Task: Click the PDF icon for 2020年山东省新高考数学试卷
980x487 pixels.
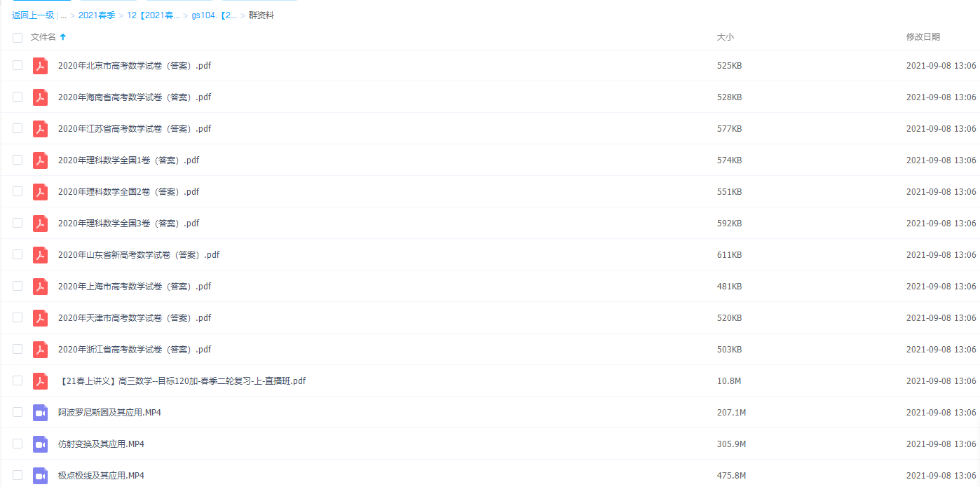Action: tap(40, 254)
